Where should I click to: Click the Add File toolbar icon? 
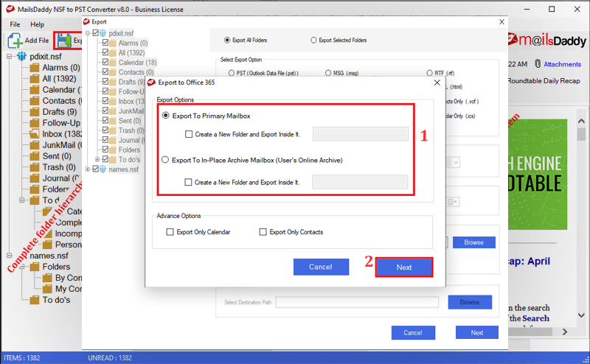pyautogui.click(x=15, y=41)
